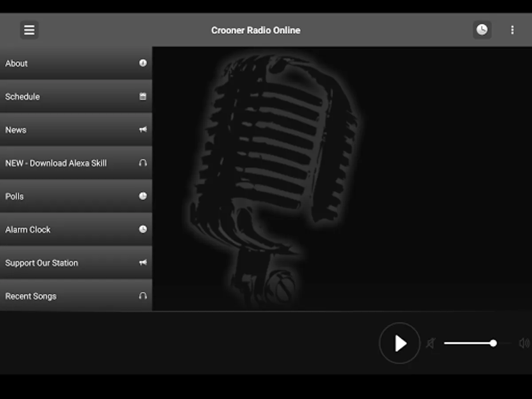Viewport: 532px width, 399px height.
Task: Click the megaphone icon beside News
Action: [x=143, y=129]
